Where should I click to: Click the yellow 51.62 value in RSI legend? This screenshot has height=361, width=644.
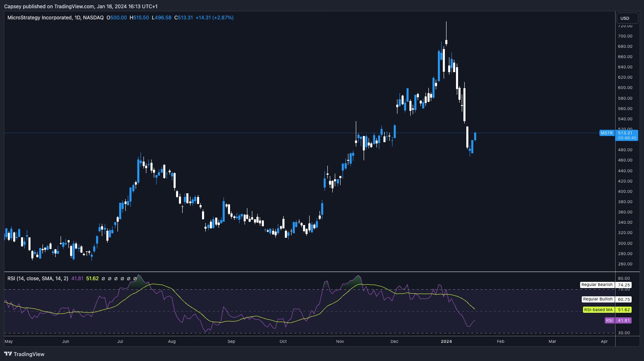[92, 279]
